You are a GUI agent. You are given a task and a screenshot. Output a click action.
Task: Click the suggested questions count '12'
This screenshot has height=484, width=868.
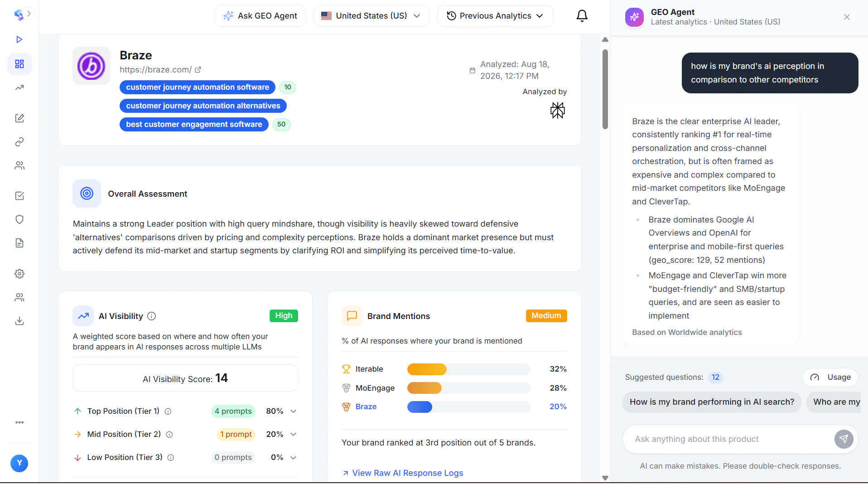(x=715, y=377)
